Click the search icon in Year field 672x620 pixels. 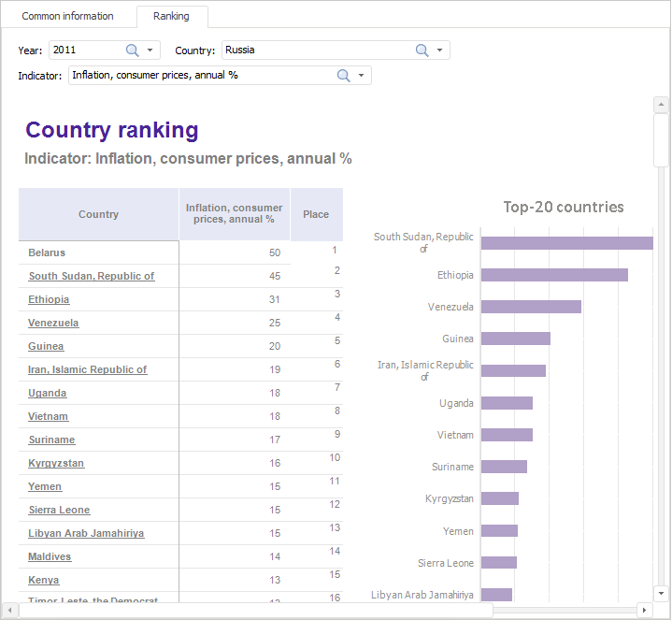[132, 50]
